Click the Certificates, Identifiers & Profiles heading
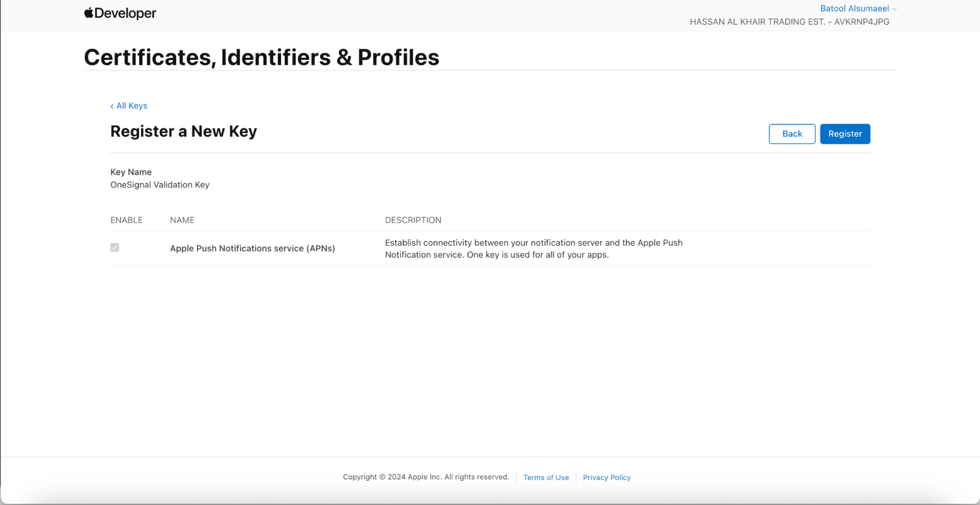 coord(261,57)
